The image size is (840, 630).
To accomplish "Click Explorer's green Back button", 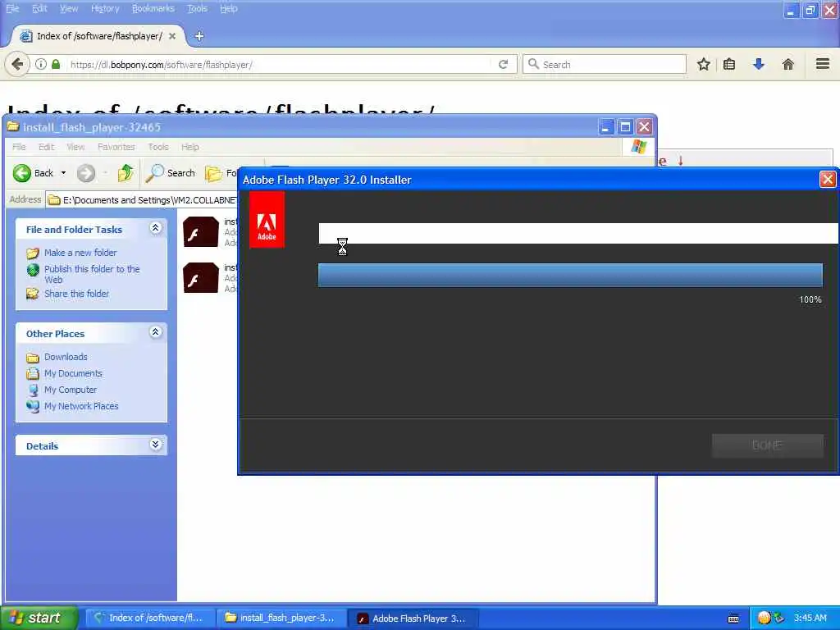I will point(33,173).
